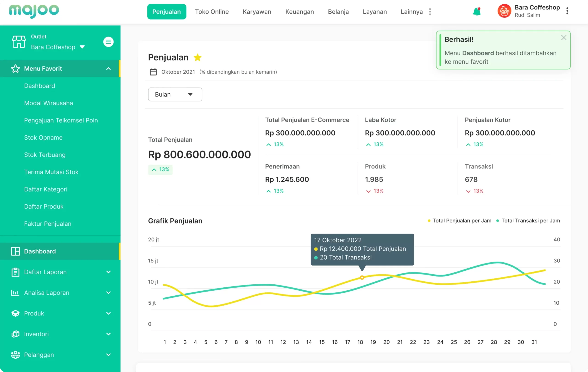
Task: Switch to the Toko Online tab
Action: [212, 11]
